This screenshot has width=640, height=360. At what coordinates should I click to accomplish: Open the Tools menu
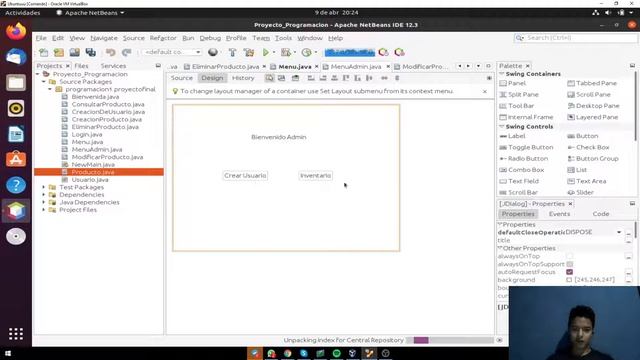(x=283, y=38)
